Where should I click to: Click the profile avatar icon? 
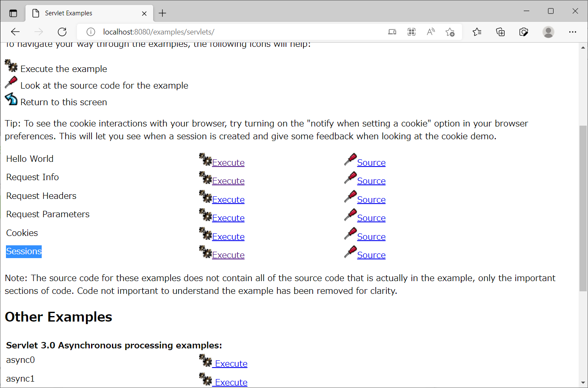pyautogui.click(x=548, y=32)
